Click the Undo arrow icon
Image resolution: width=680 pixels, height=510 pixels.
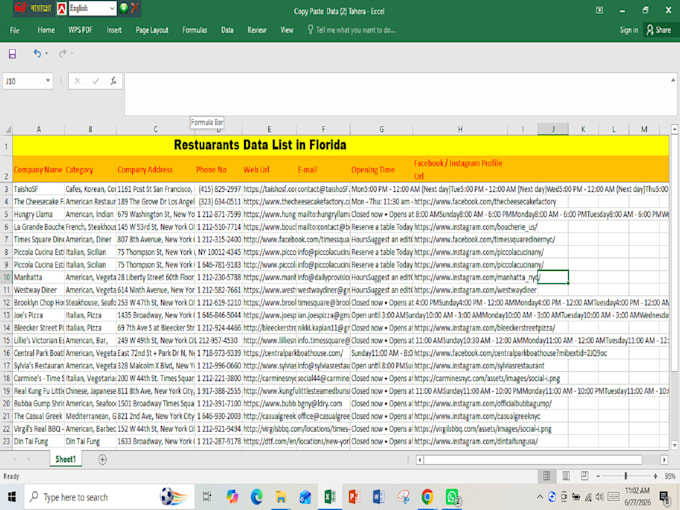(37, 53)
